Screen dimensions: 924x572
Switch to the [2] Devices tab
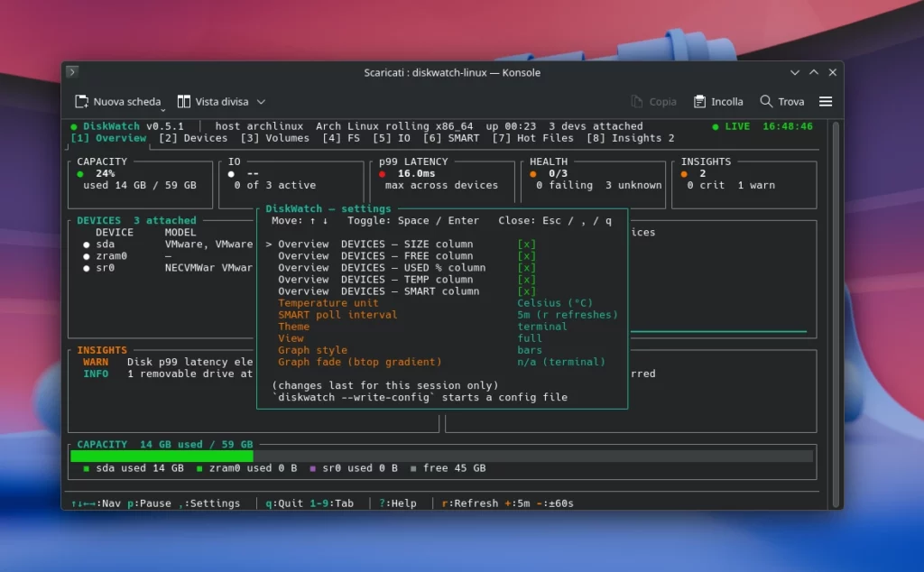coord(193,138)
